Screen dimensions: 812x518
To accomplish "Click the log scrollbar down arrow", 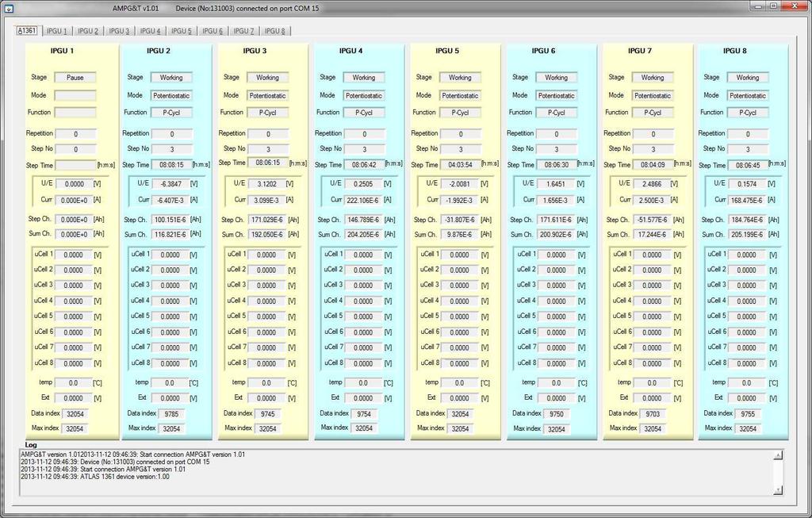I will pos(778,490).
